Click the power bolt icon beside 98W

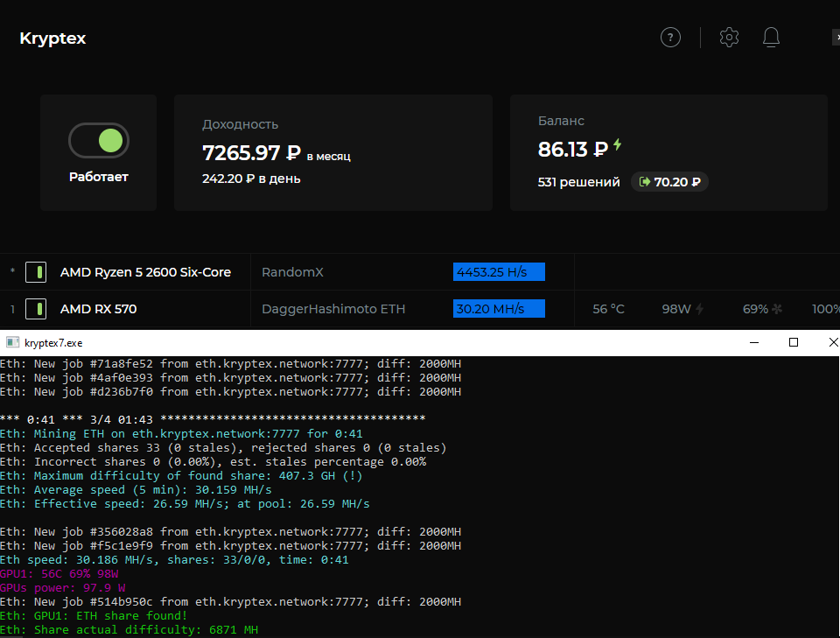(699, 309)
